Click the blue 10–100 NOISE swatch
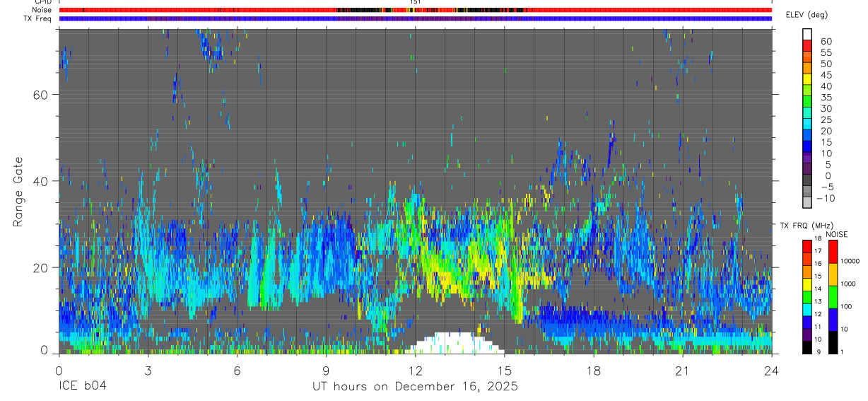This screenshot has width=868, height=401. 833,319
